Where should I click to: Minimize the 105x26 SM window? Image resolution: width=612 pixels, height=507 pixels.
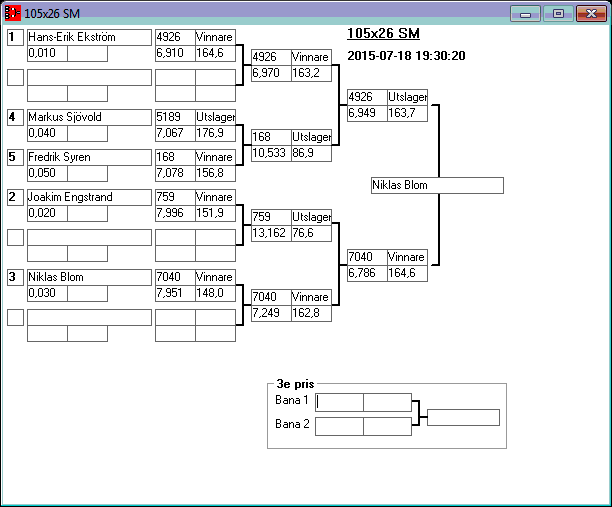(526, 13)
